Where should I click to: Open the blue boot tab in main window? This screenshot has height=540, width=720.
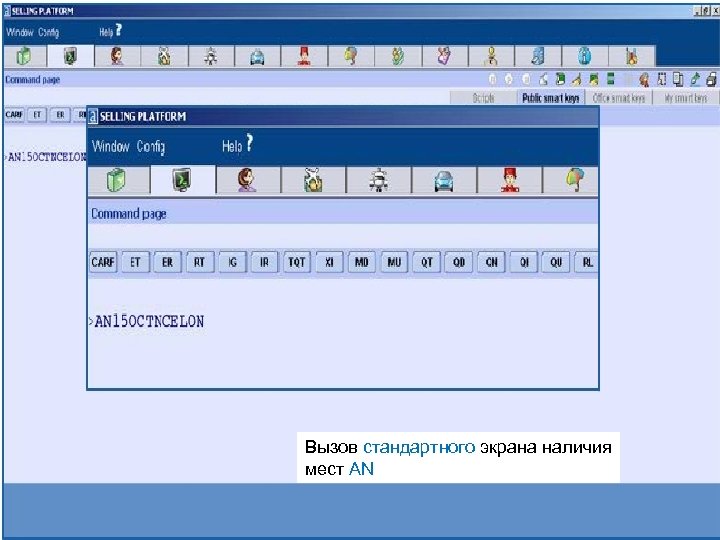(x=538, y=56)
